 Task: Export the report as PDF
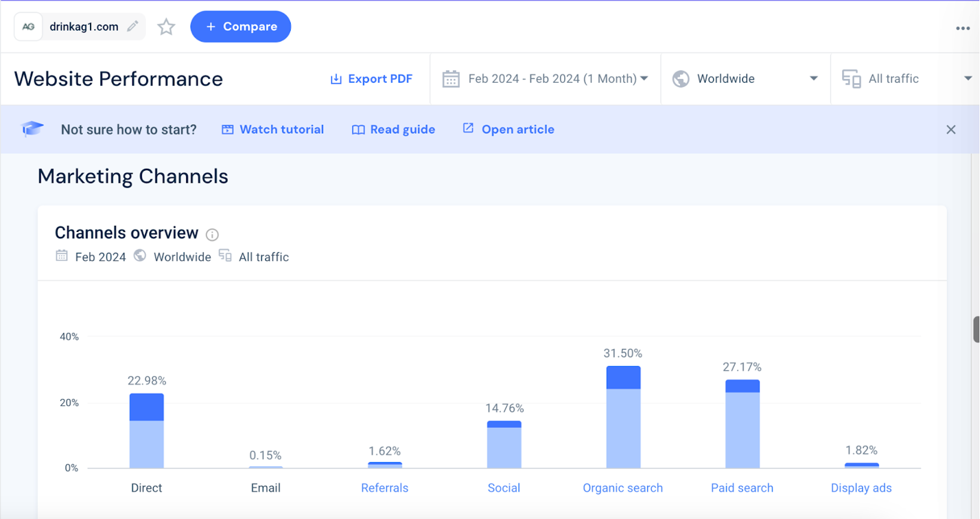pyautogui.click(x=371, y=79)
